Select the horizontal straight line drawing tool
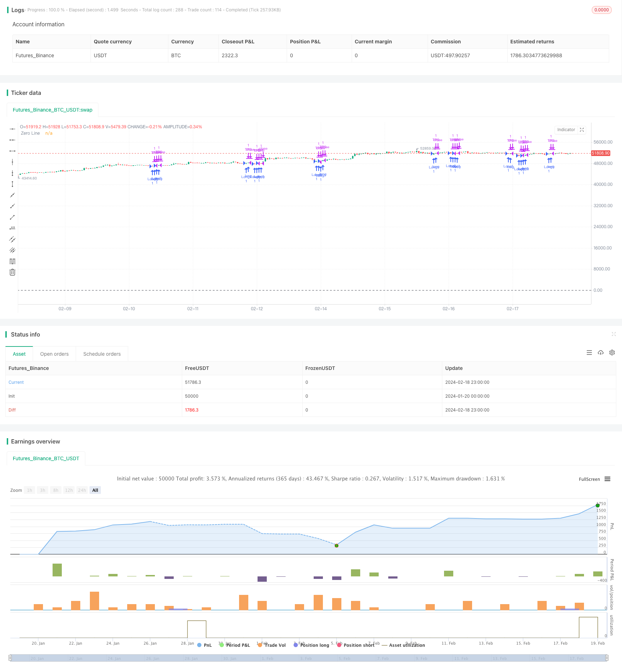 pyautogui.click(x=12, y=129)
